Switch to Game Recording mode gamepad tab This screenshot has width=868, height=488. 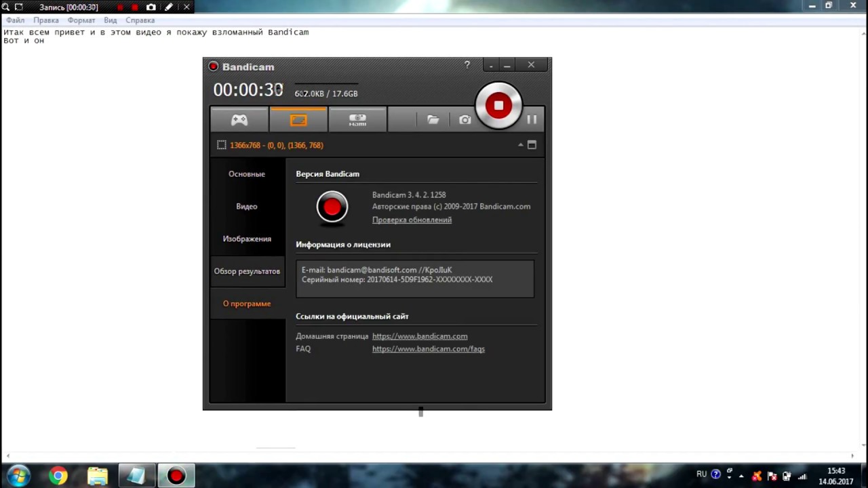239,120
